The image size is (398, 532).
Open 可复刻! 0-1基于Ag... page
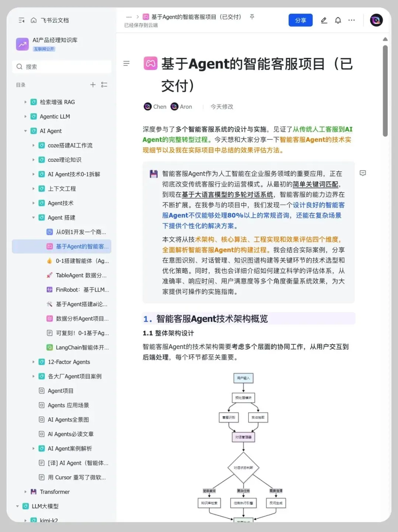62,333
